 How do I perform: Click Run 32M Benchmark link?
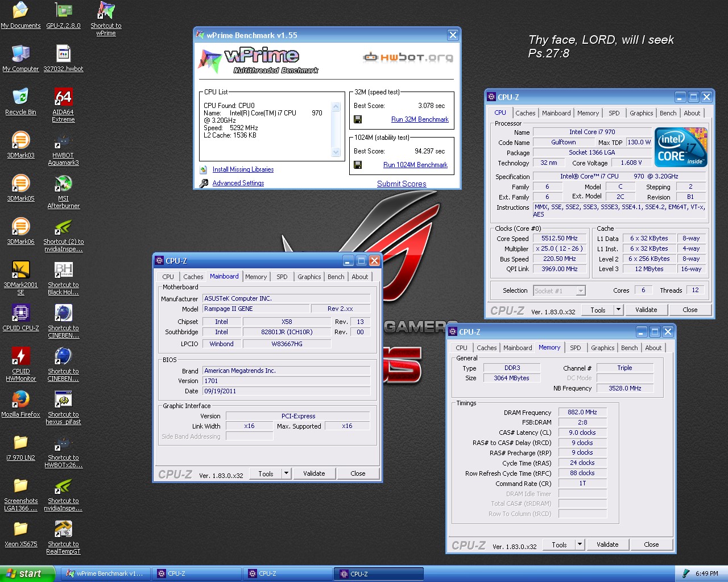click(x=420, y=119)
